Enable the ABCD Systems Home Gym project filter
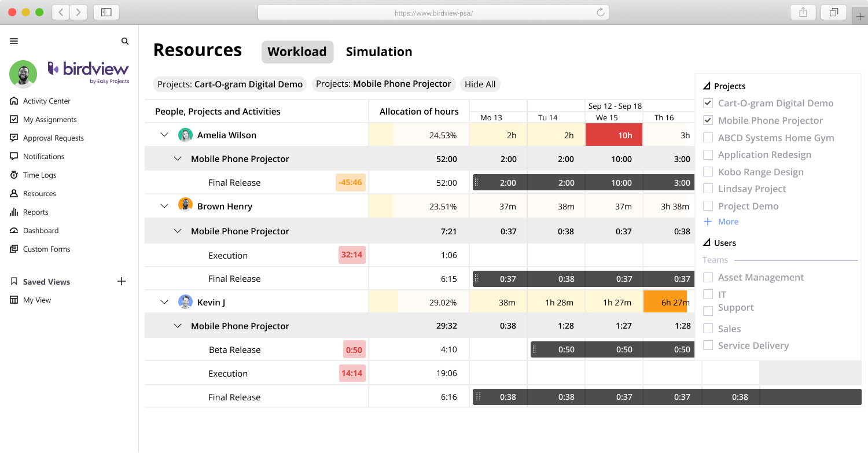 point(708,138)
